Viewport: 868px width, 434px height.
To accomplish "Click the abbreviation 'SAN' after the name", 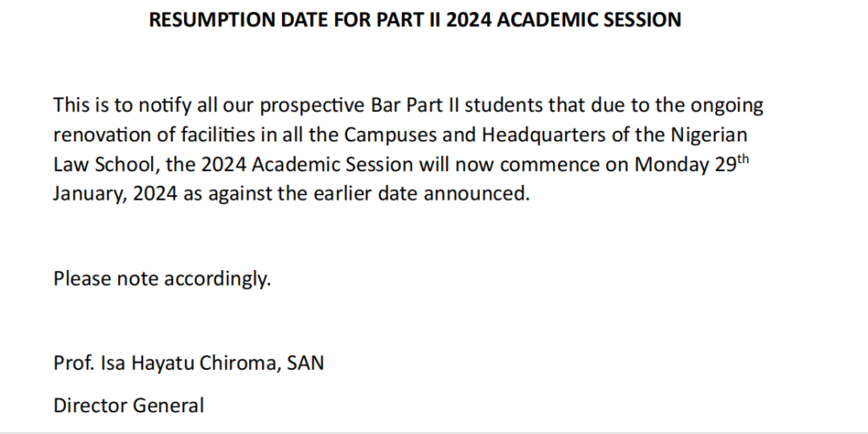I will coord(305,363).
